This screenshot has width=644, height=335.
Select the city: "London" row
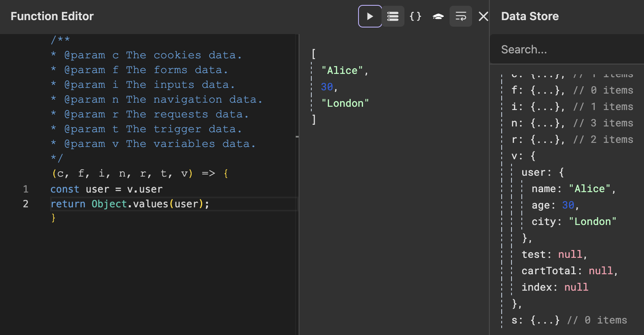tap(574, 222)
